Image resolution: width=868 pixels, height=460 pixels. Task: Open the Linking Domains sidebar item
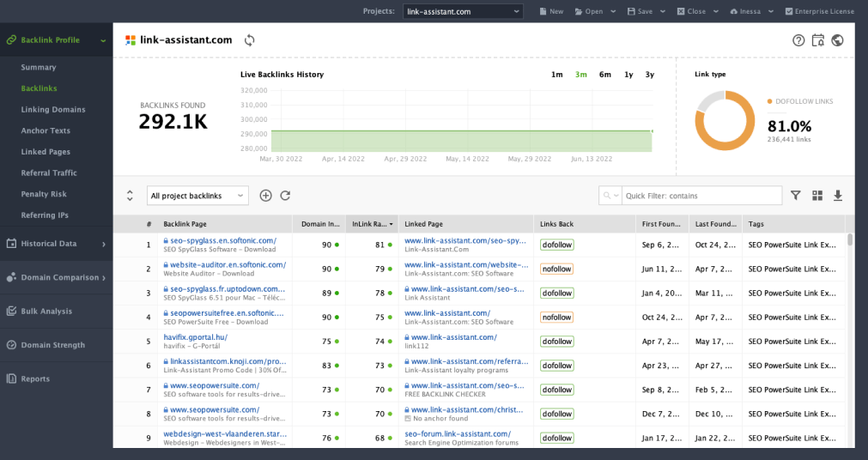(x=53, y=110)
